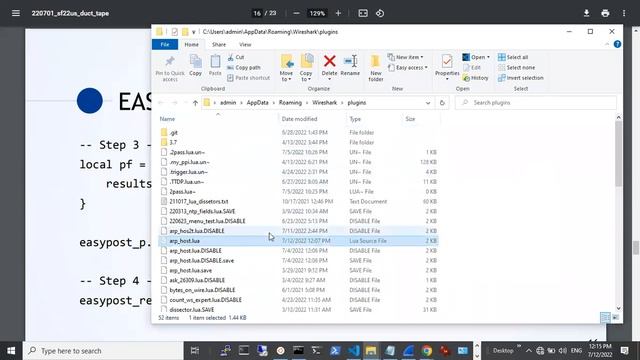Click admin in address breadcrumb
This screenshot has width=640, height=360.
(228, 103)
